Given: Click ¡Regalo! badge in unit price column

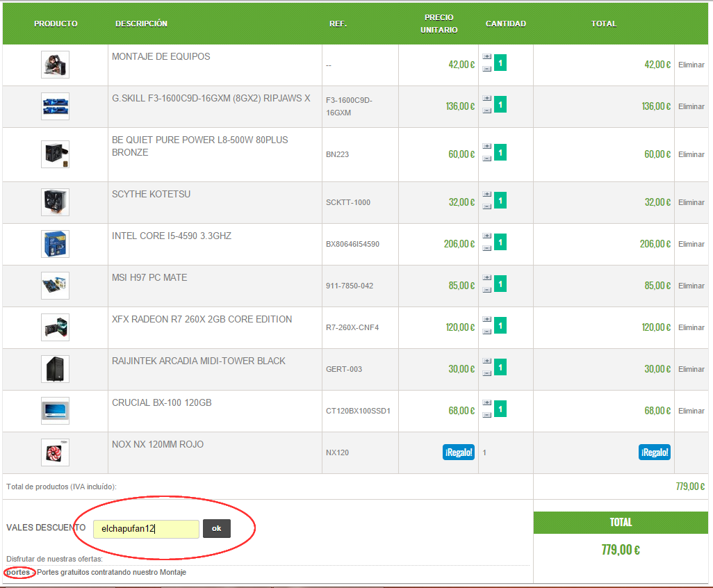Looking at the screenshot, I should pos(459,452).
